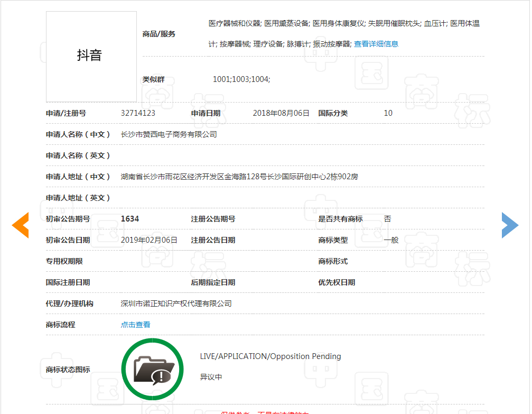Open trademark process via 点击查看 link
The image size is (532, 414).
coord(135,325)
